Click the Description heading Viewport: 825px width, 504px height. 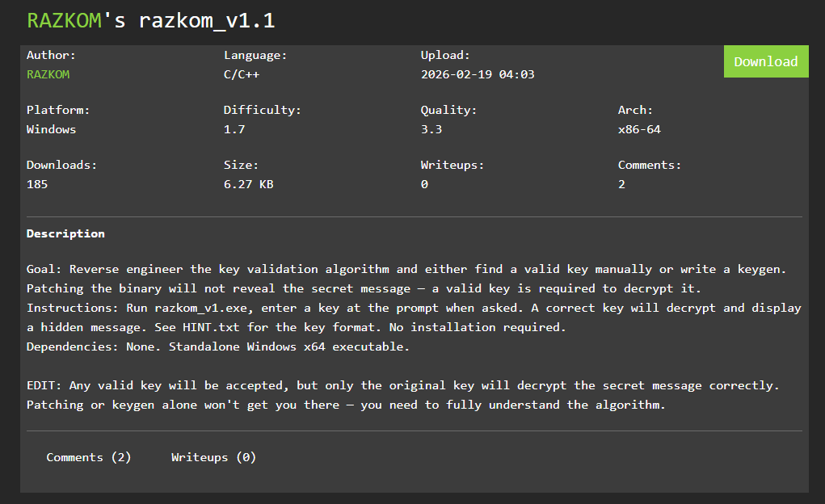(65, 233)
